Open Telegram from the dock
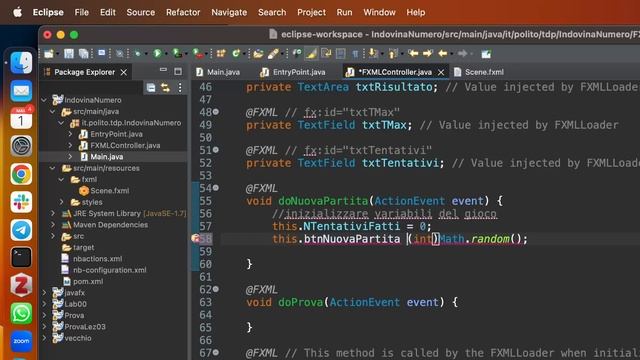Viewport: 640px width, 360px height. [21, 230]
